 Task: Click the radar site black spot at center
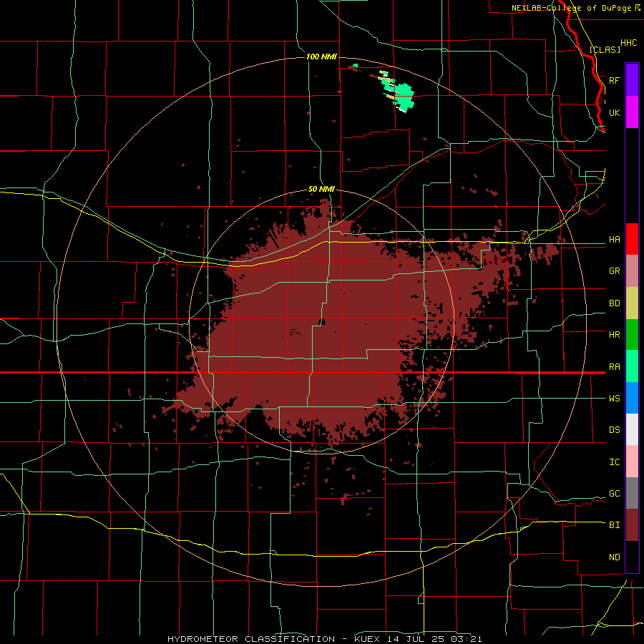[x=321, y=322]
